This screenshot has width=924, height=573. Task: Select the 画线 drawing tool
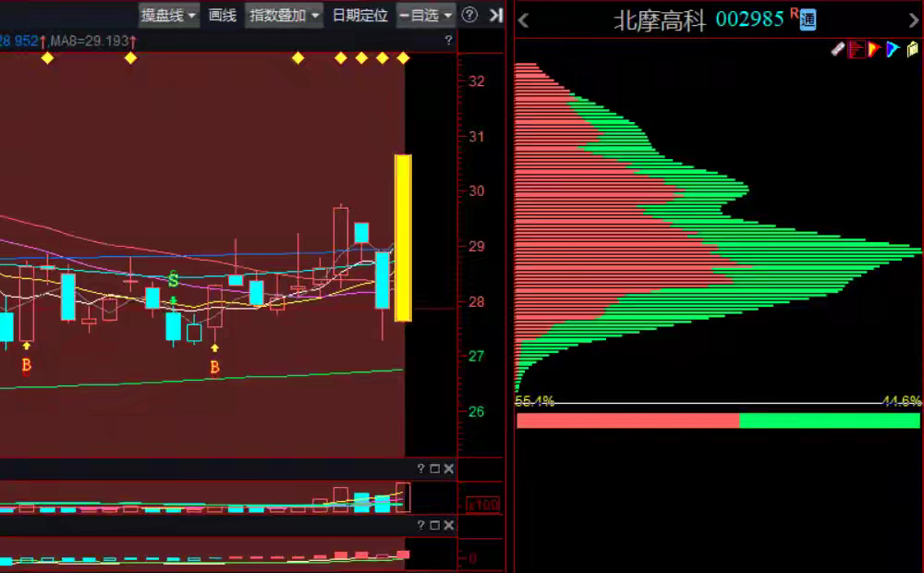click(x=222, y=16)
